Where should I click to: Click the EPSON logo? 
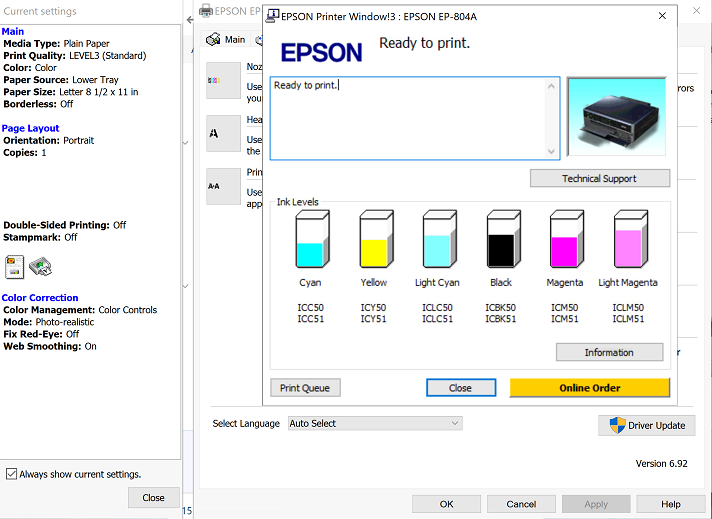321,52
